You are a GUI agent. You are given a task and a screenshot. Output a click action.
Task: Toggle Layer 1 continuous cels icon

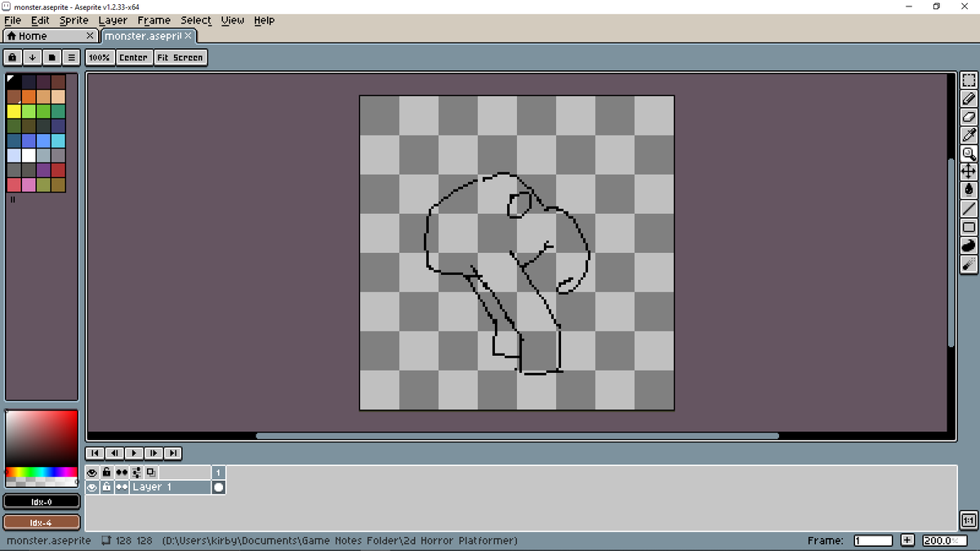click(x=122, y=487)
